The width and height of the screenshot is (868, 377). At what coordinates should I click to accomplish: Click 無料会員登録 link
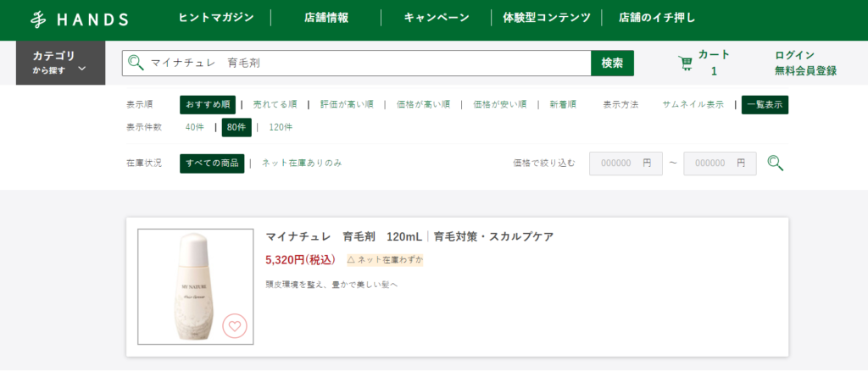805,71
